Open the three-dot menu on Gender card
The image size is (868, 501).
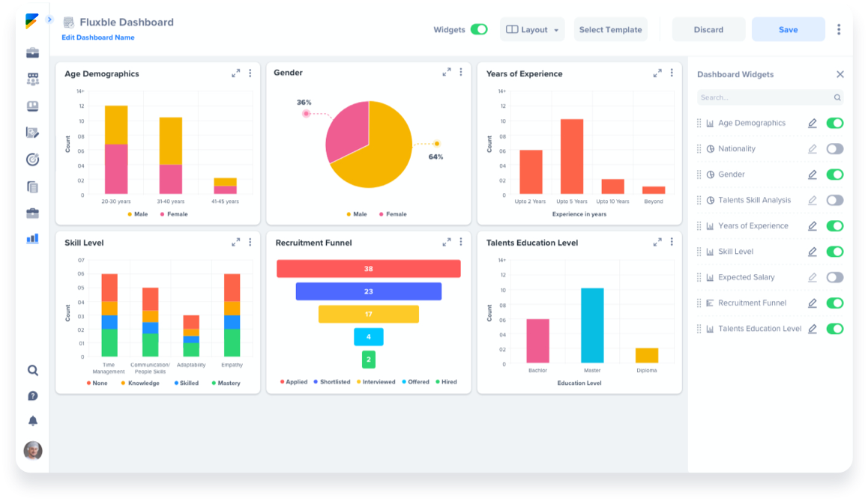460,72
